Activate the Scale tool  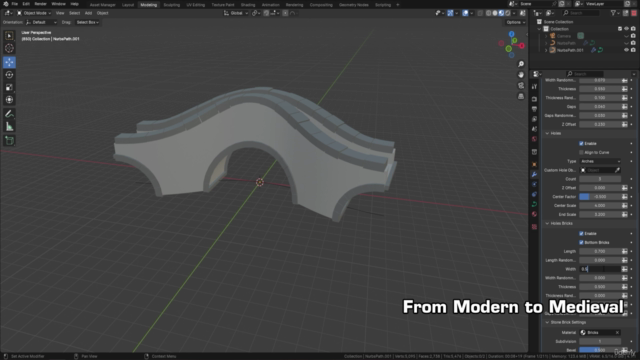point(9,87)
